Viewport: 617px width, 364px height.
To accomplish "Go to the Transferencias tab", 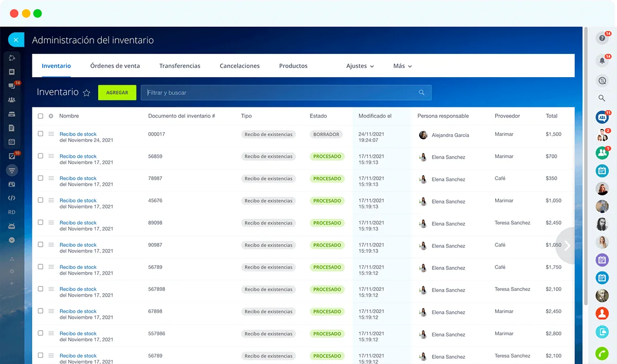I will point(179,66).
